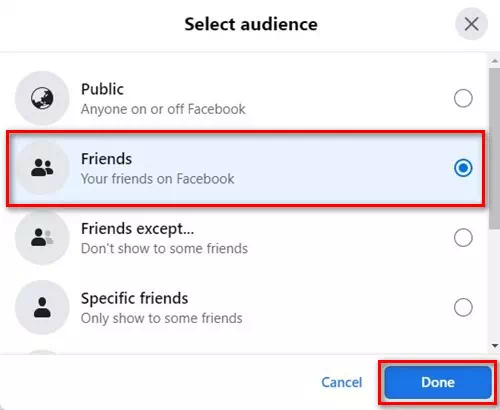Click the single-person Specific friends icon
500x410 pixels.
[x=42, y=307]
